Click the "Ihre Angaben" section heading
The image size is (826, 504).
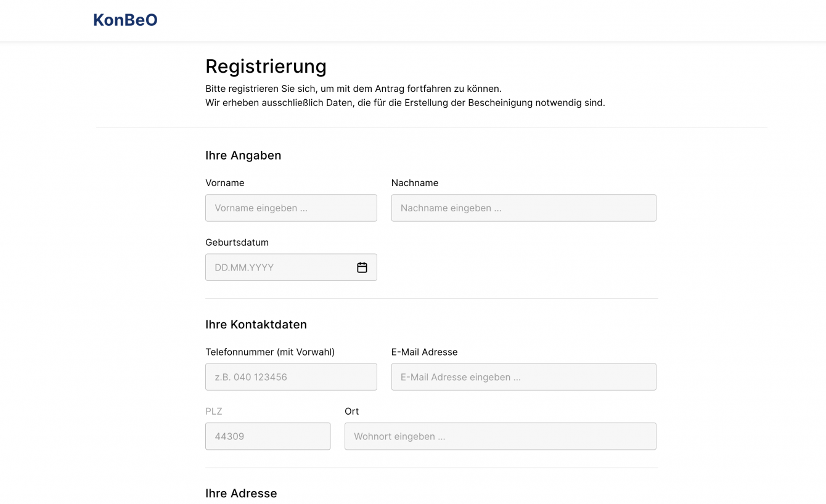point(243,155)
